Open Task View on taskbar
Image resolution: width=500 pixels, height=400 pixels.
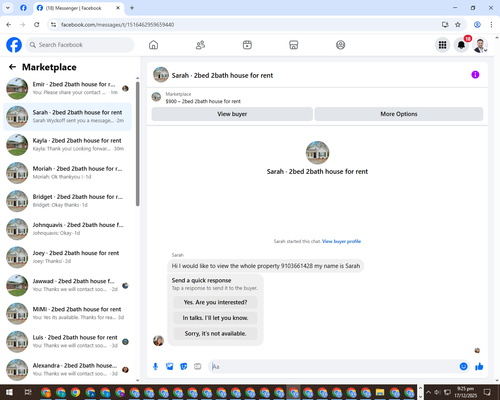[28, 392]
